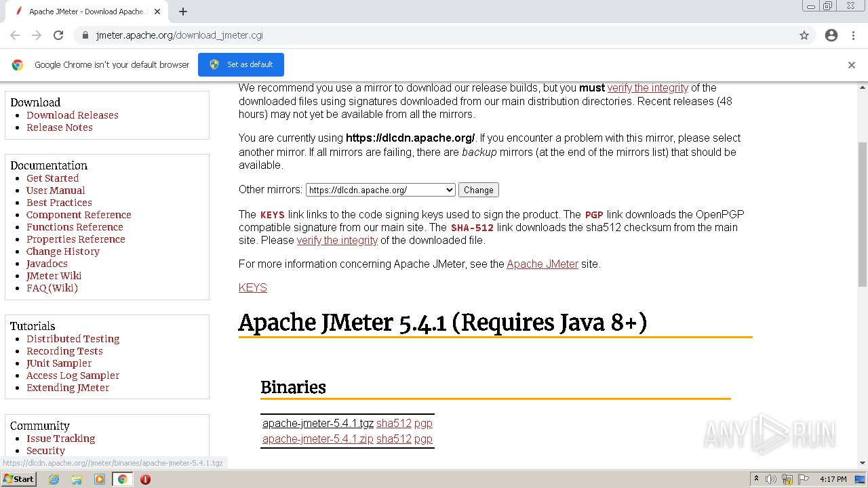Open the Chrome profile avatar menu
The image size is (868, 488).
point(831,35)
